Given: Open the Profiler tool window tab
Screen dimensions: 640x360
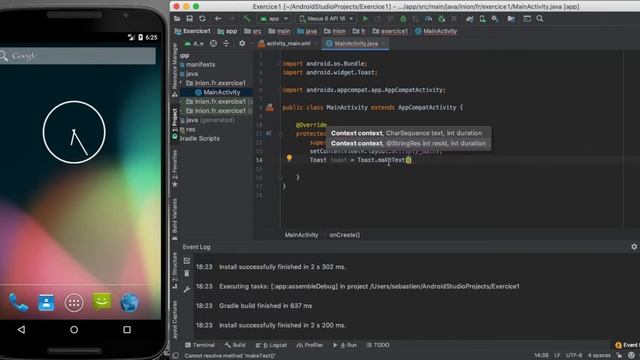Looking at the screenshot, I should pyautogui.click(x=310, y=345).
